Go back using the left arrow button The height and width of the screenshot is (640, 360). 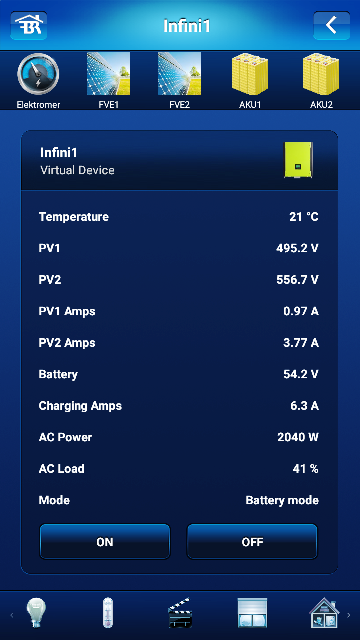(x=331, y=25)
